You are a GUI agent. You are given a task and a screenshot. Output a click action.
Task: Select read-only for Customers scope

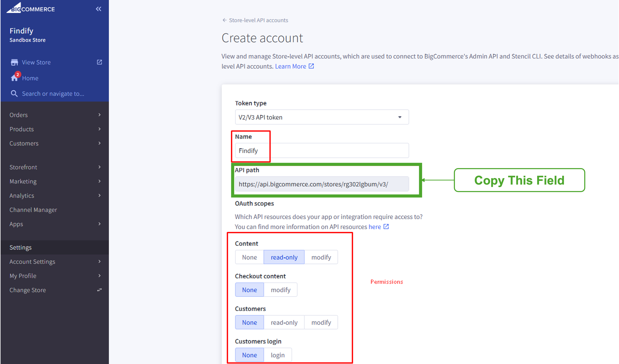tap(284, 322)
